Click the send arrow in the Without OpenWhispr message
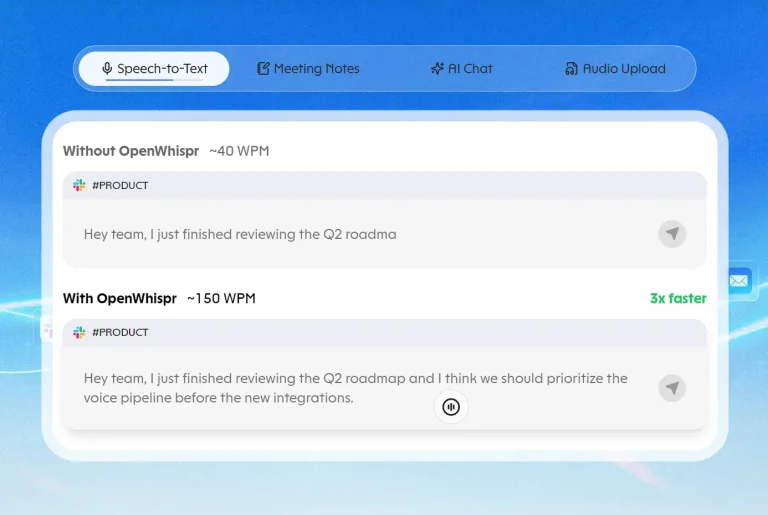This screenshot has height=515, width=768. tap(672, 234)
